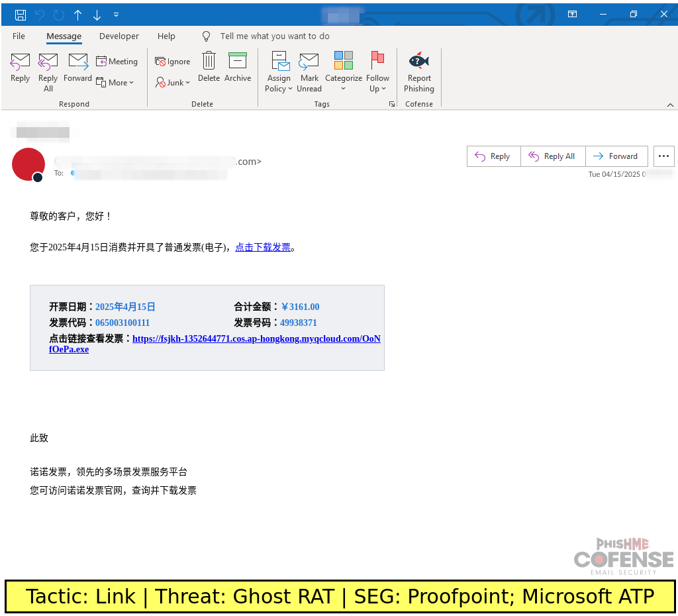
Task: Click Reply All in the ribbon
Action: click(48, 72)
